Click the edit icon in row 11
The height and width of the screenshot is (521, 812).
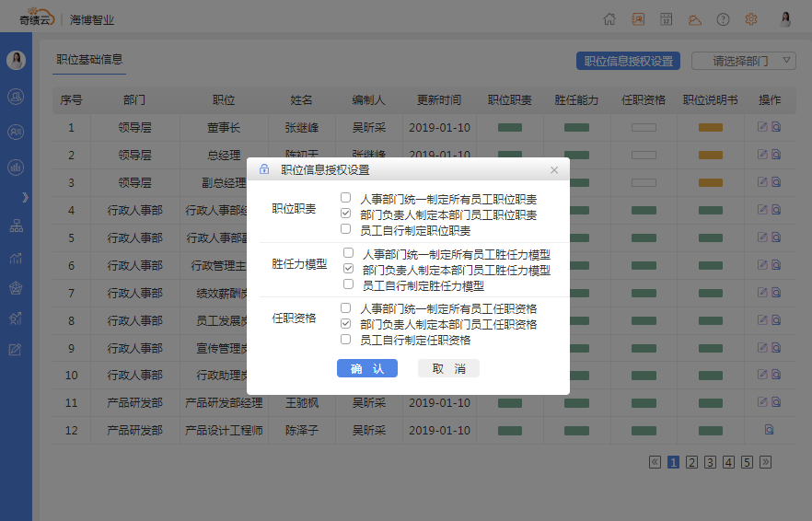[762, 402]
